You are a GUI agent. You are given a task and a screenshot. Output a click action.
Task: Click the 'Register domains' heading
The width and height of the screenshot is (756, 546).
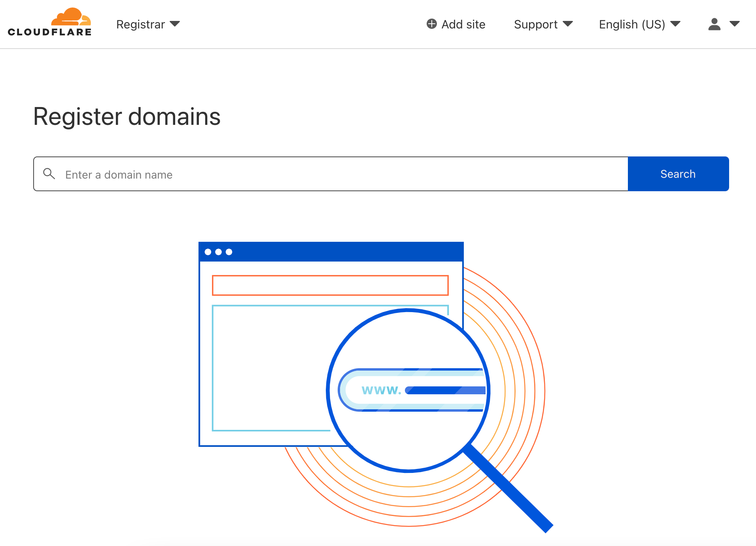click(127, 117)
